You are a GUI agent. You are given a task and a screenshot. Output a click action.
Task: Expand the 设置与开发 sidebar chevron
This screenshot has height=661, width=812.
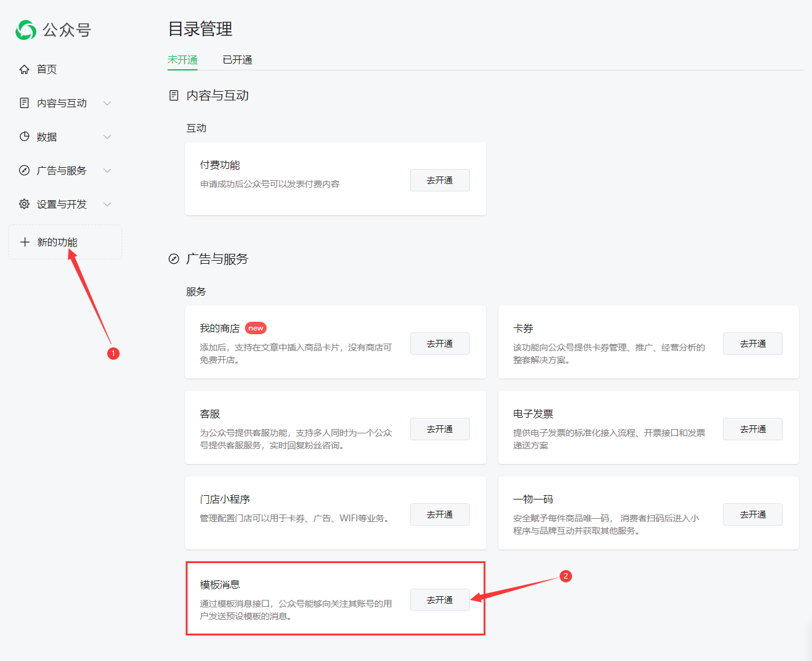coord(107,204)
